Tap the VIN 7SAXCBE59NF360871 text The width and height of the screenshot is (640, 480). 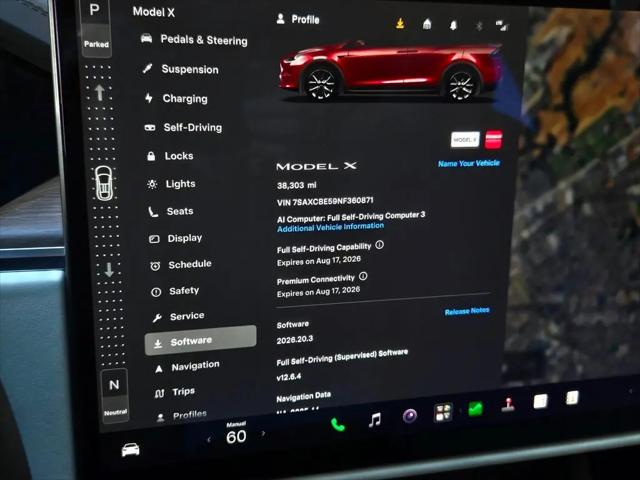[325, 201]
